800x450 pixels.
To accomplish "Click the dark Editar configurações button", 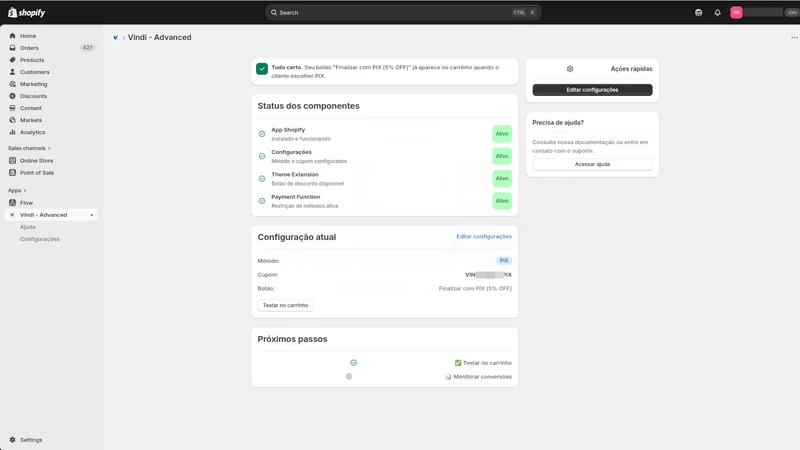I will pyautogui.click(x=592, y=90).
